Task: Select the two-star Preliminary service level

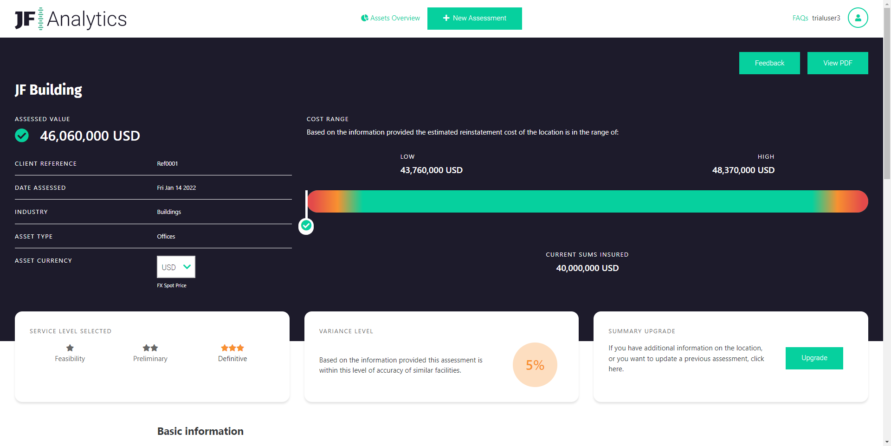Action: tap(150, 353)
